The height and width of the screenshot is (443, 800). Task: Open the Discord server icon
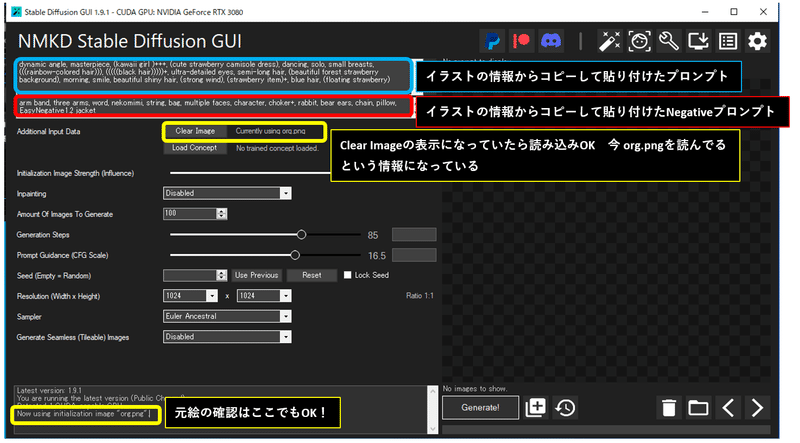(551, 41)
